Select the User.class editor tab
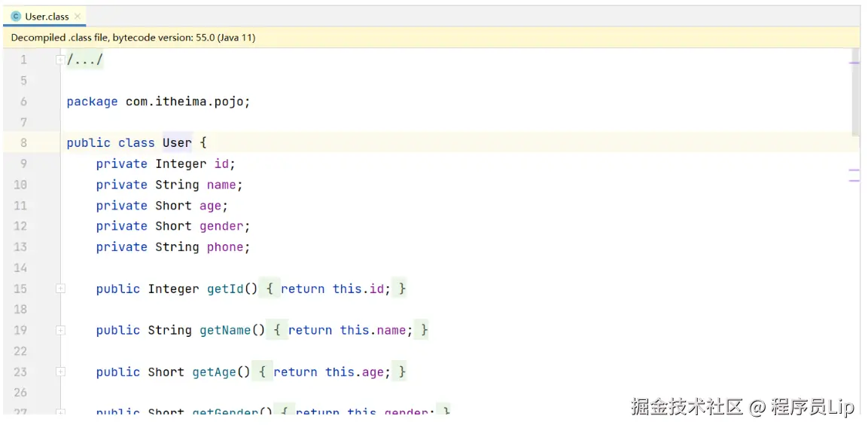 click(44, 17)
